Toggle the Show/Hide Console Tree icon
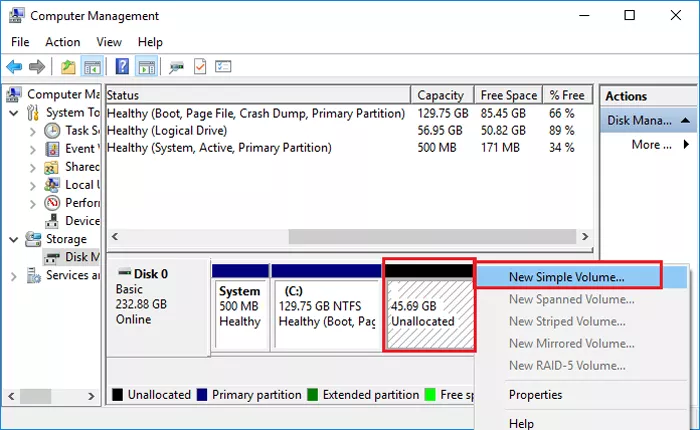 pos(92,67)
